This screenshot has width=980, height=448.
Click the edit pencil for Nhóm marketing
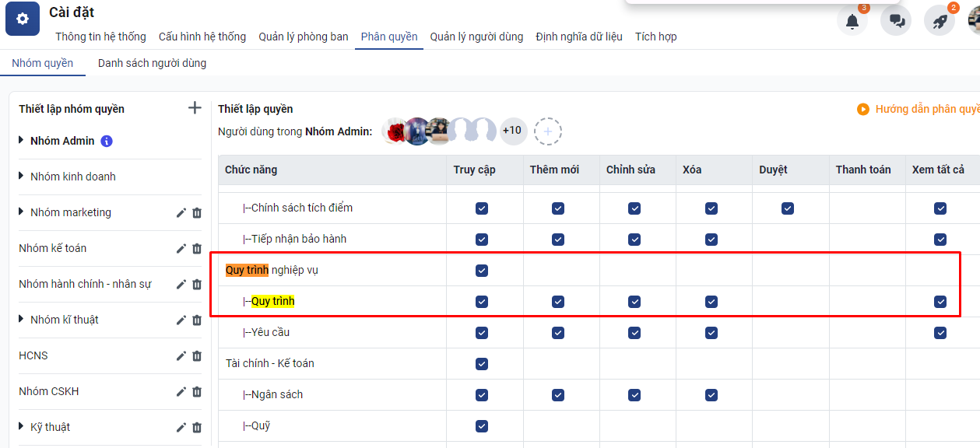181,212
